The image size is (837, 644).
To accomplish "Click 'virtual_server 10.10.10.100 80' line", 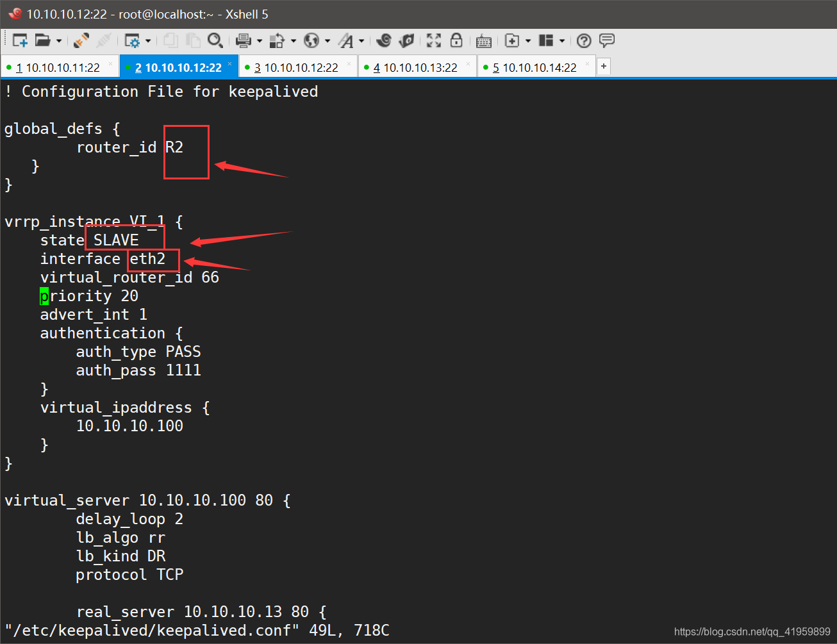I will (x=147, y=500).
